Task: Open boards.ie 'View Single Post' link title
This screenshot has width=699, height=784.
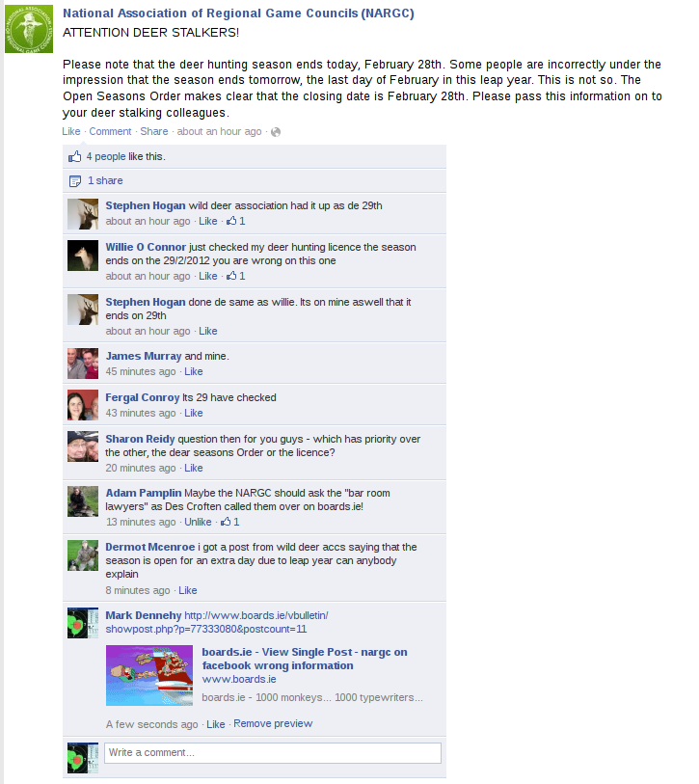Action: coord(305,659)
